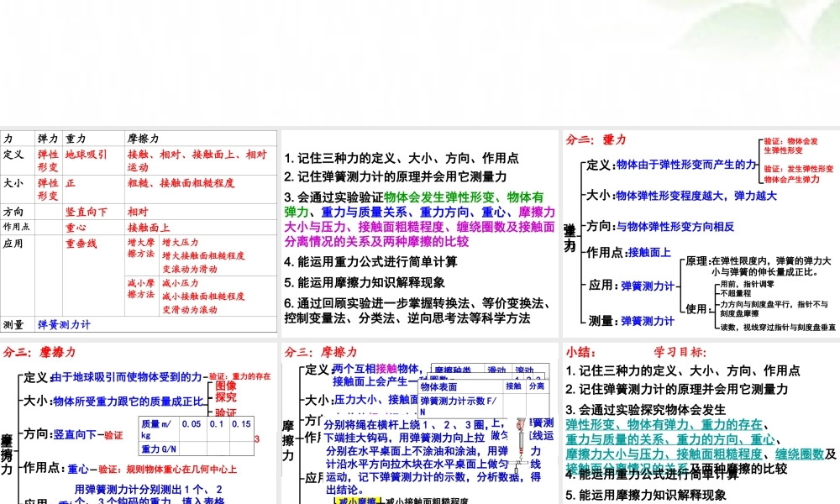Click the yellow highlighted 减小摩擦 text
This screenshot has height=504, width=840.
[x=357, y=501]
